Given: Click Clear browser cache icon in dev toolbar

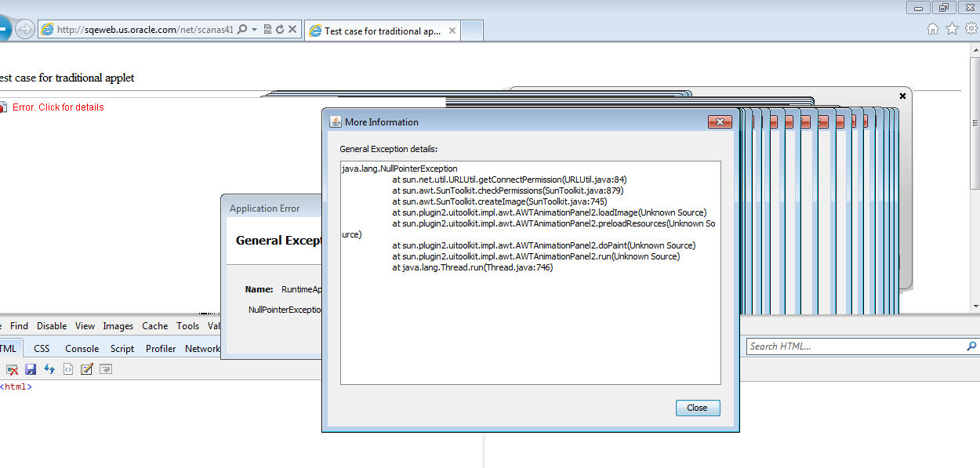Looking at the screenshot, I should (13, 369).
